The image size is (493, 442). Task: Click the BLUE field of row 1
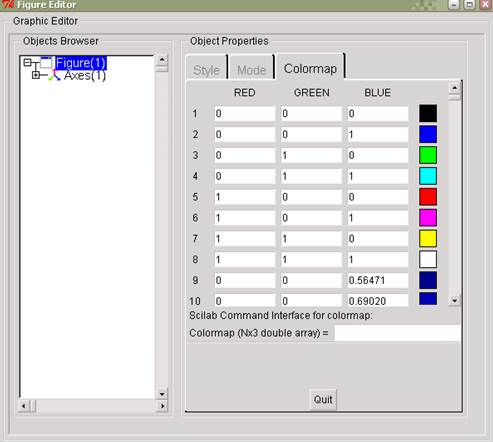378,114
